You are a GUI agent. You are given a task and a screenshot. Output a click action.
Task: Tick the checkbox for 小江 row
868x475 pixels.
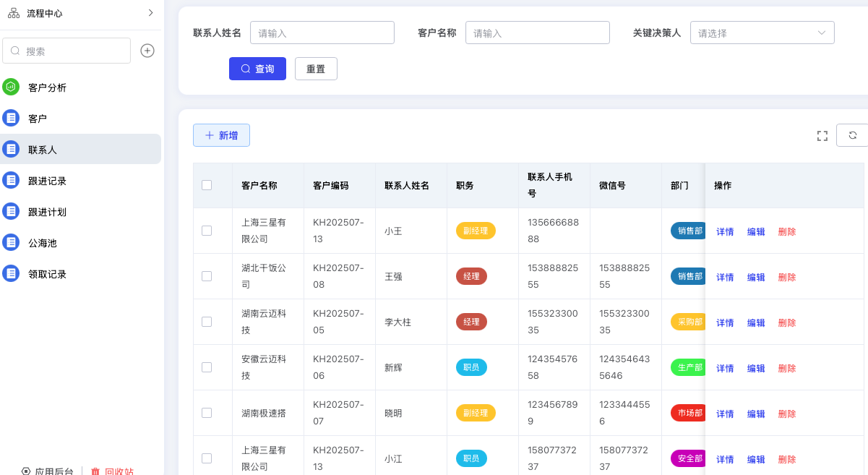(x=207, y=458)
